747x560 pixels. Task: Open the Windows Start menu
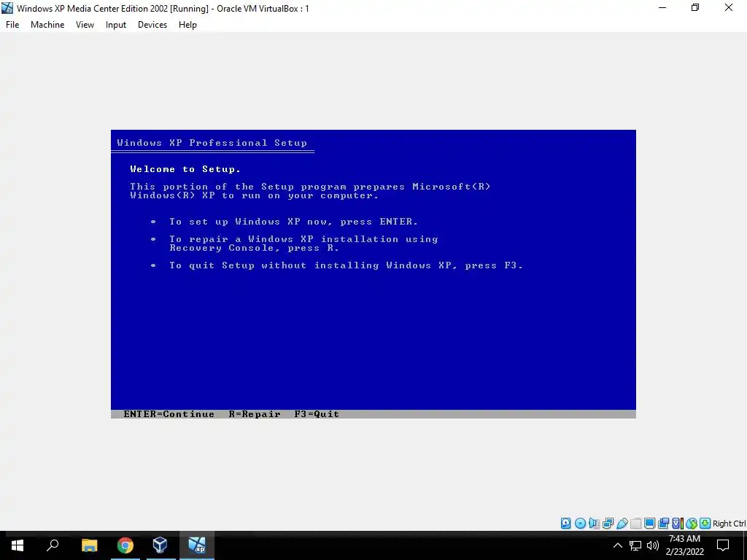pos(18,545)
